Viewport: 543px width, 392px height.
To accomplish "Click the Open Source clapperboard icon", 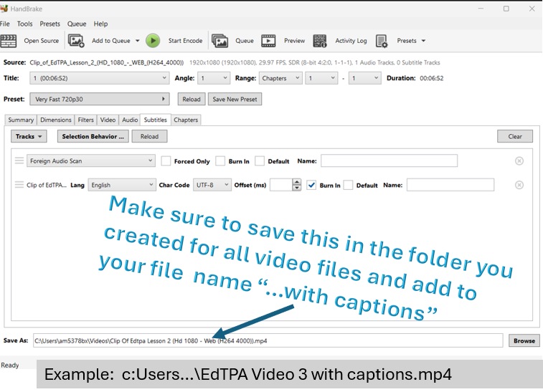I will coord(9,41).
